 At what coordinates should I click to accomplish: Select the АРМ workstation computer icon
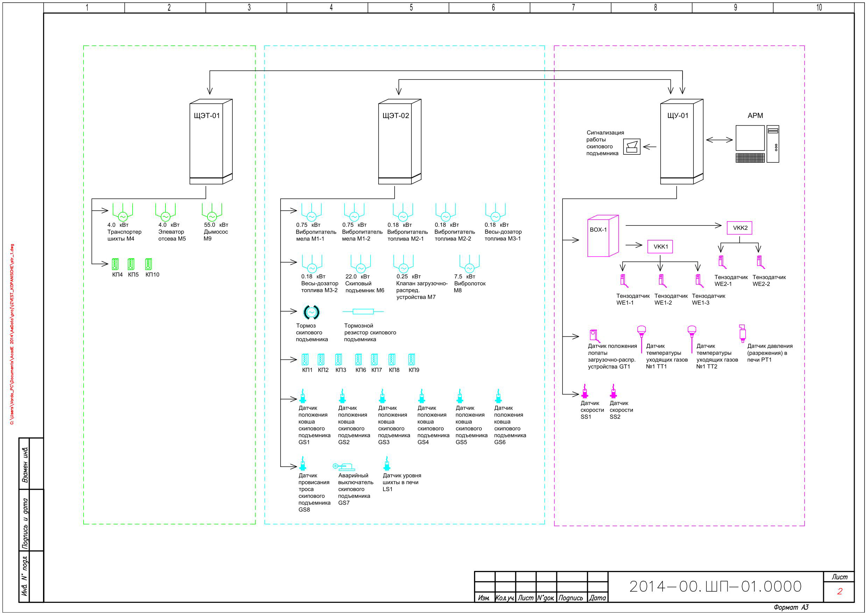pyautogui.click(x=757, y=144)
